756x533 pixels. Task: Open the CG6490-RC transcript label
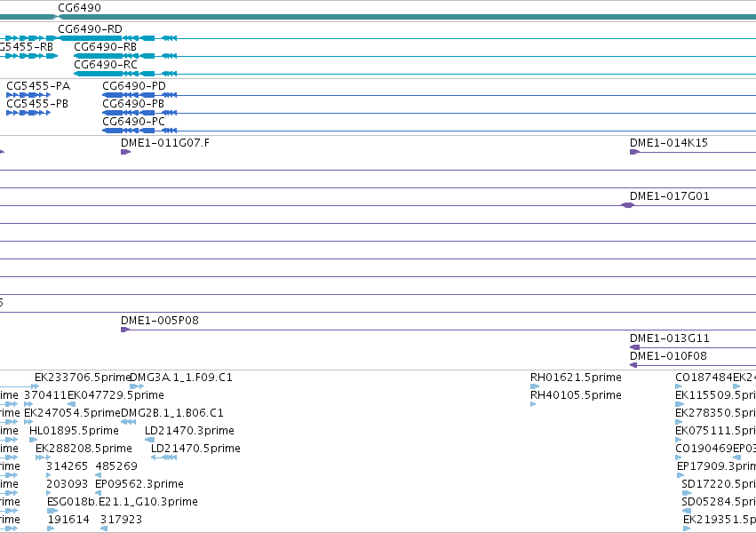coord(106,65)
